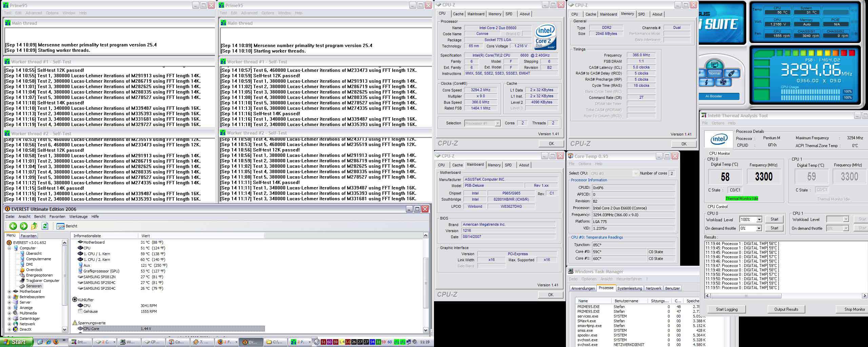Click EVEREST up-level folder arrow icon
Viewport: 868px width, 347px height.
(x=34, y=226)
